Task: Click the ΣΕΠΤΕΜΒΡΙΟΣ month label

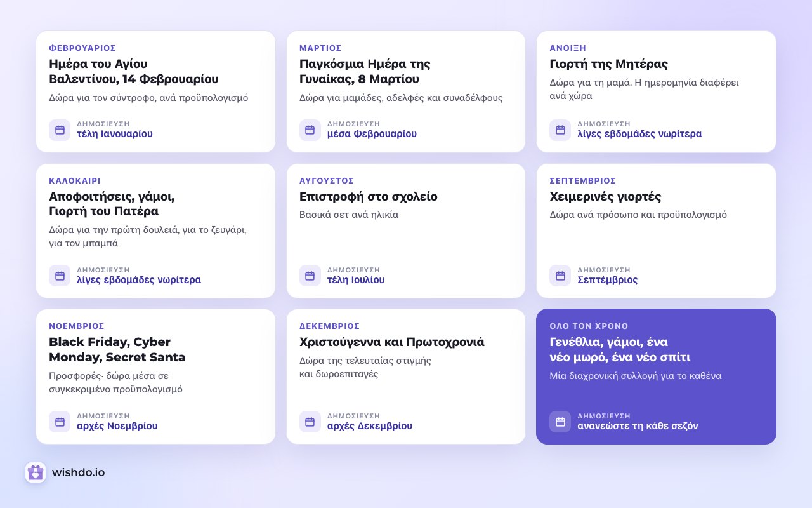Action: [x=583, y=181]
